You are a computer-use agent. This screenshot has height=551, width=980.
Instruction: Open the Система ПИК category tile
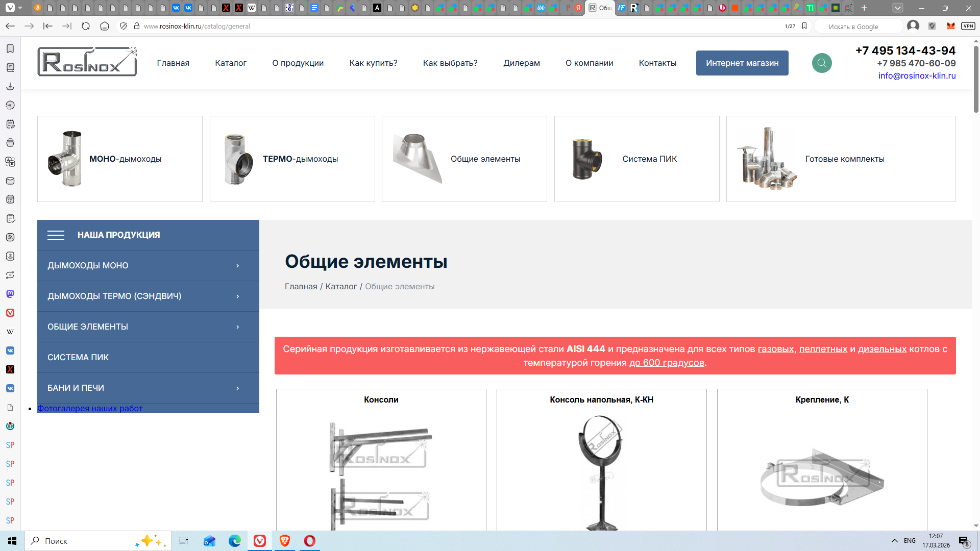636,159
